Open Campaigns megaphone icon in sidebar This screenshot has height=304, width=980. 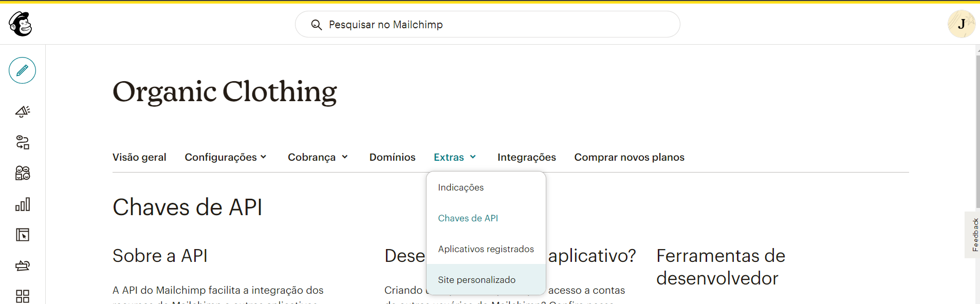[x=23, y=111]
